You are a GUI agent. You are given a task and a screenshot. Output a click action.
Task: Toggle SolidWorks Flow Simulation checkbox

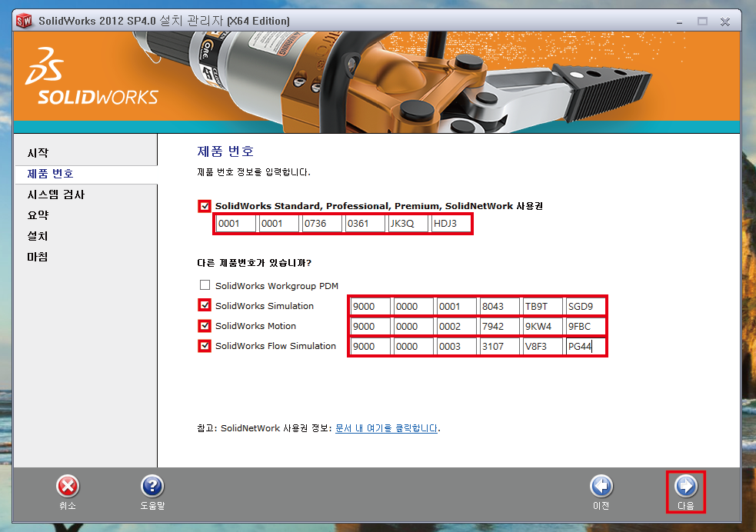[x=205, y=346]
